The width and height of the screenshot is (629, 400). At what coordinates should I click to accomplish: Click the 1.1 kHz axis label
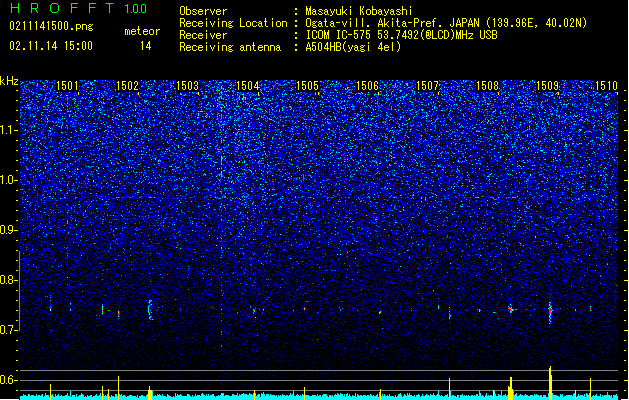[x=8, y=130]
